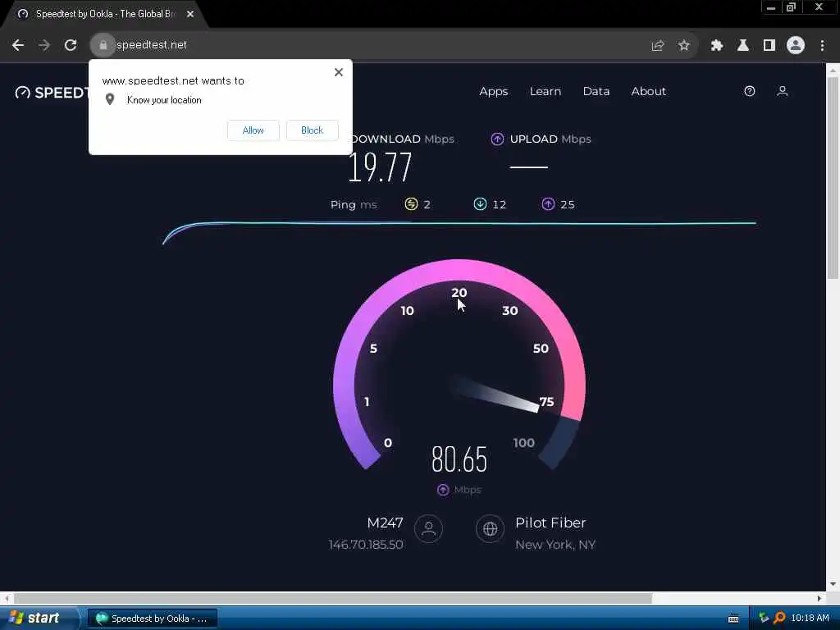The height and width of the screenshot is (630, 840).
Task: Click the Mbps upload icon under gauge
Action: point(443,490)
